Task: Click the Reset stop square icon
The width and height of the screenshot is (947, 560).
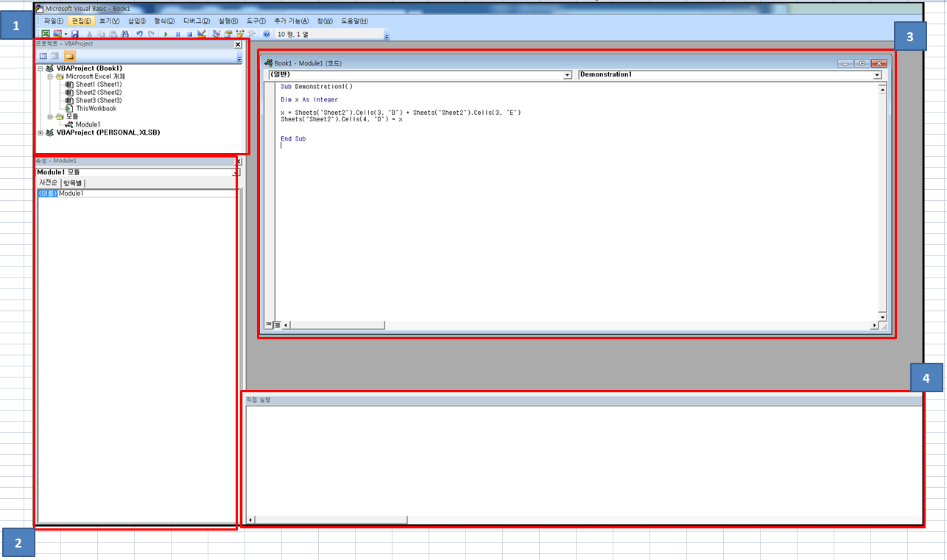Action: [189, 35]
